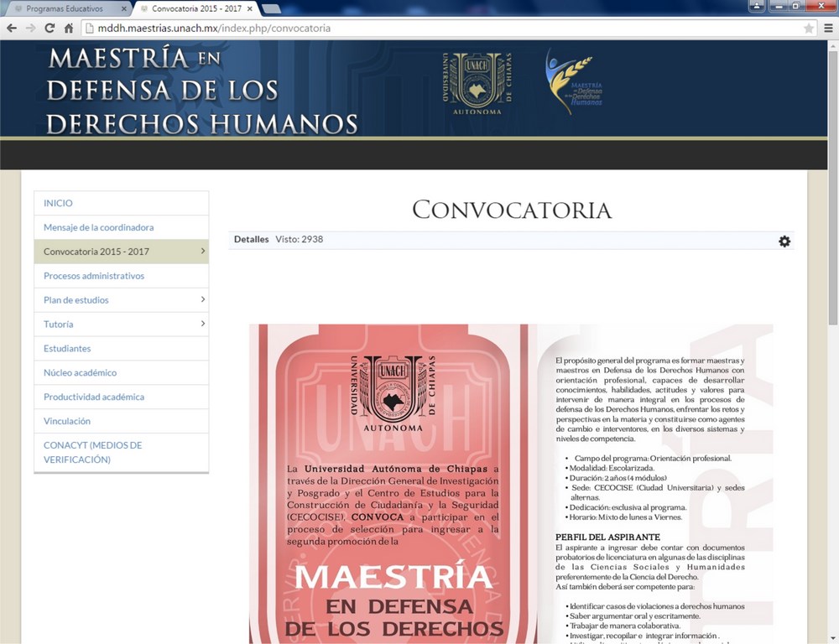Go to the browser home icon
Screen dimensions: 839x644
pyautogui.click(x=69, y=29)
